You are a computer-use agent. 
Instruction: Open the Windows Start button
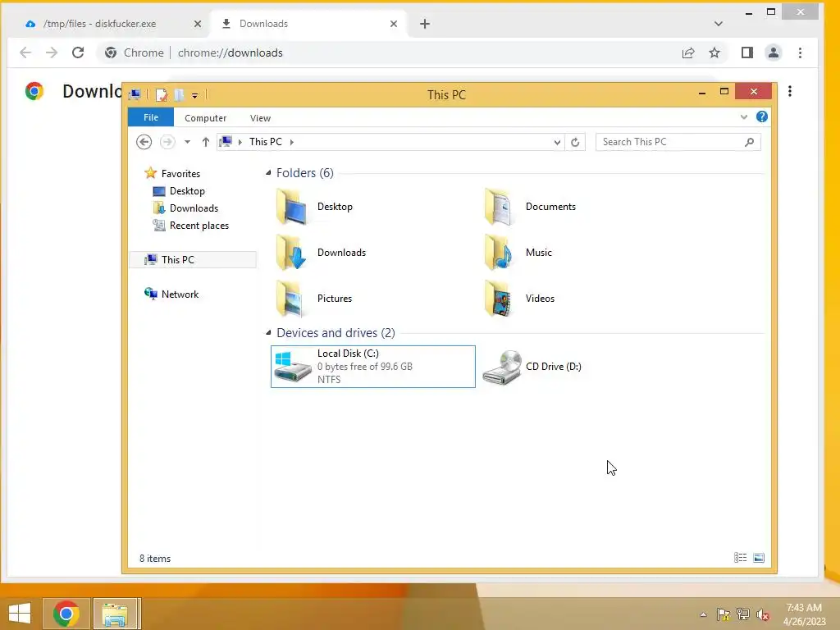pos(20,614)
